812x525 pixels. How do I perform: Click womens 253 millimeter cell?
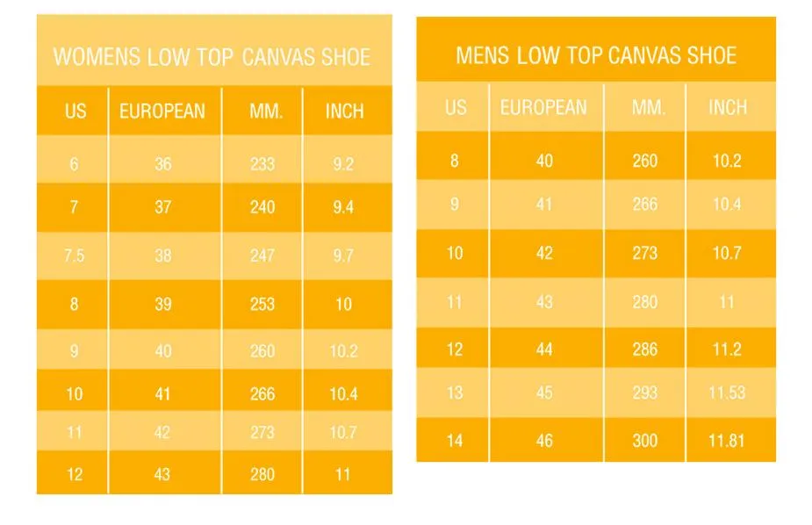click(x=262, y=304)
